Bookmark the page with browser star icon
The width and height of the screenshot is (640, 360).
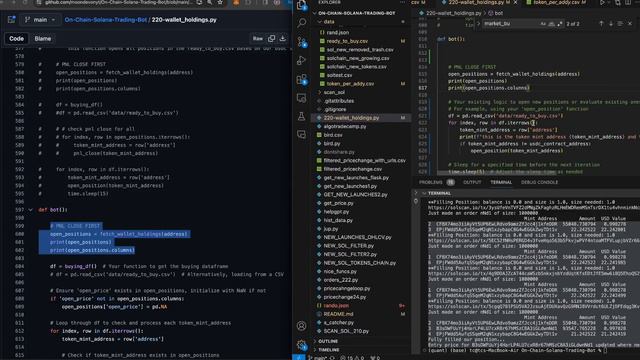[220, 2]
